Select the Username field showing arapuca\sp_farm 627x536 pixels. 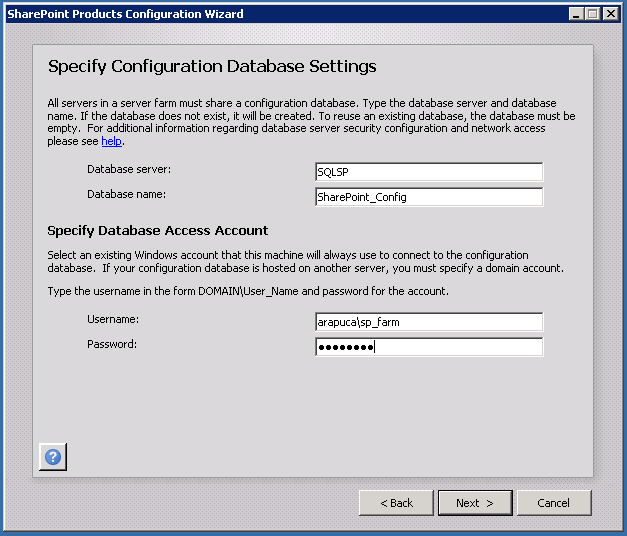(x=428, y=322)
